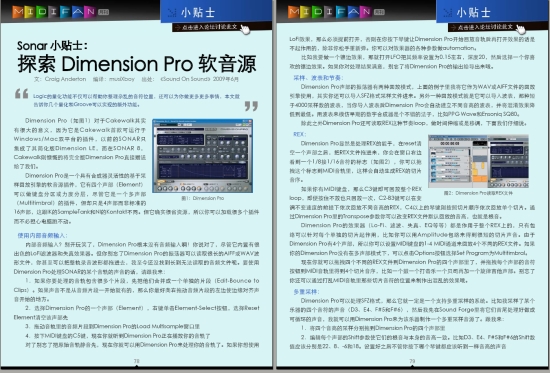Image resolution: width=550 pixels, height=373 pixels.
Task: Click page number 79 at the bottom
Action: point(412,361)
